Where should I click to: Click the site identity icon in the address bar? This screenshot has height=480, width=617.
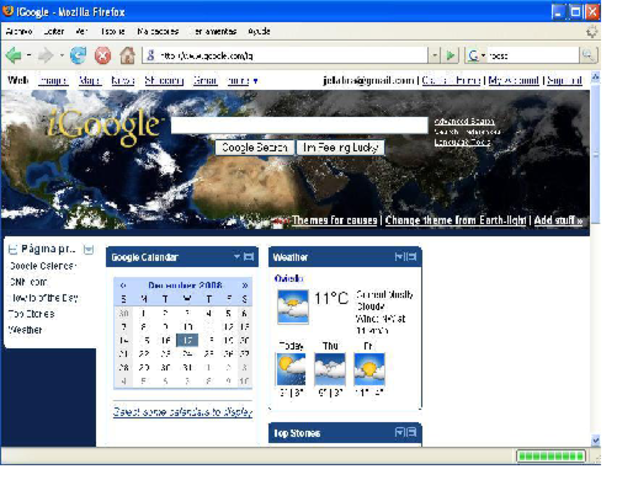click(x=150, y=55)
